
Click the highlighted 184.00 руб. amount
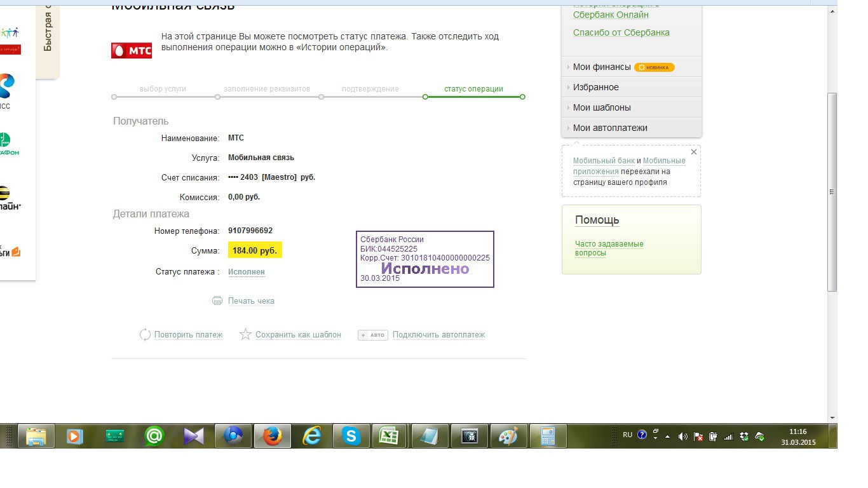255,250
